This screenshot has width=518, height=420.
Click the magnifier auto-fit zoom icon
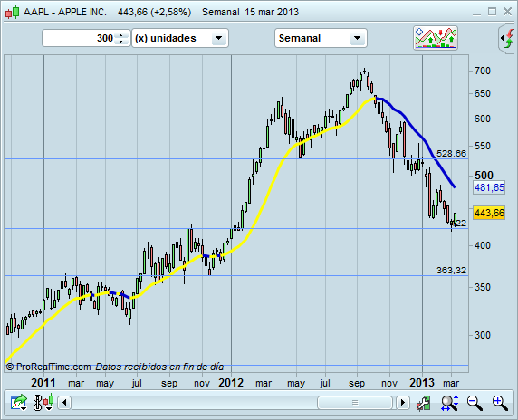(450, 403)
